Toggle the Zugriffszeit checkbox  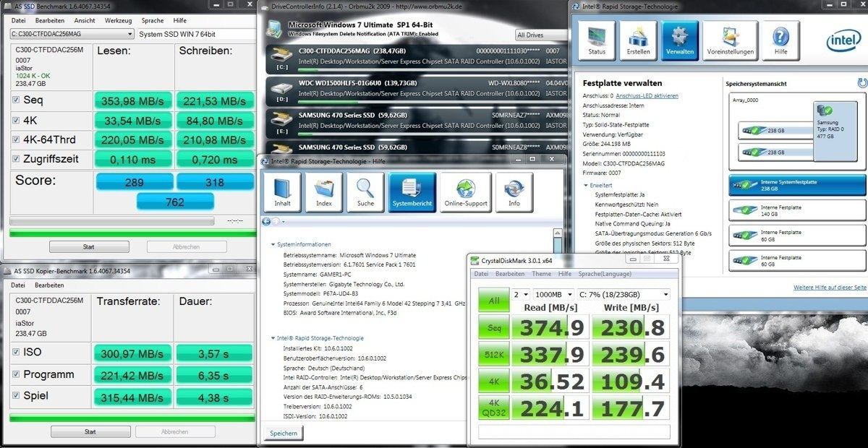point(16,158)
